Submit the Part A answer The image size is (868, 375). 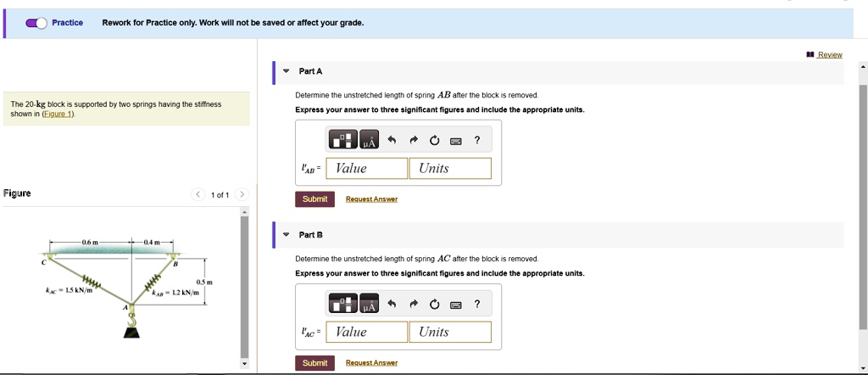[x=315, y=199]
